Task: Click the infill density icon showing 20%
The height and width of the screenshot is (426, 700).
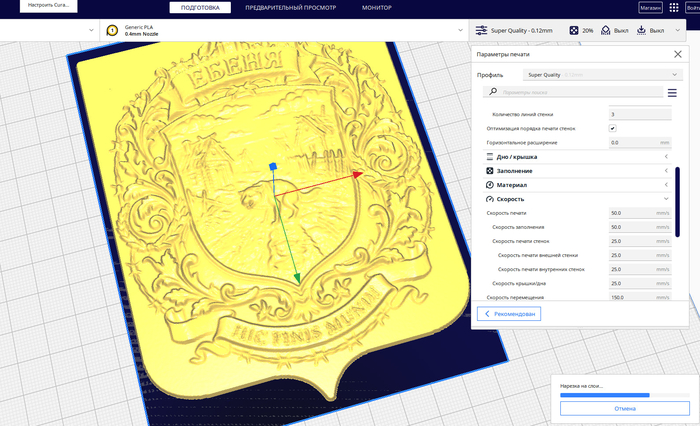Action: [574, 31]
